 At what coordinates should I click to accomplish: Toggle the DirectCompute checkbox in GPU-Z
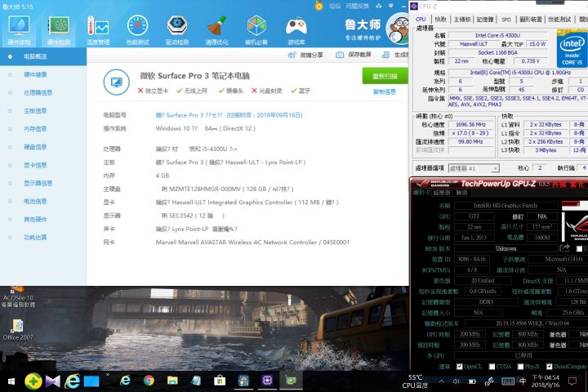(550, 367)
